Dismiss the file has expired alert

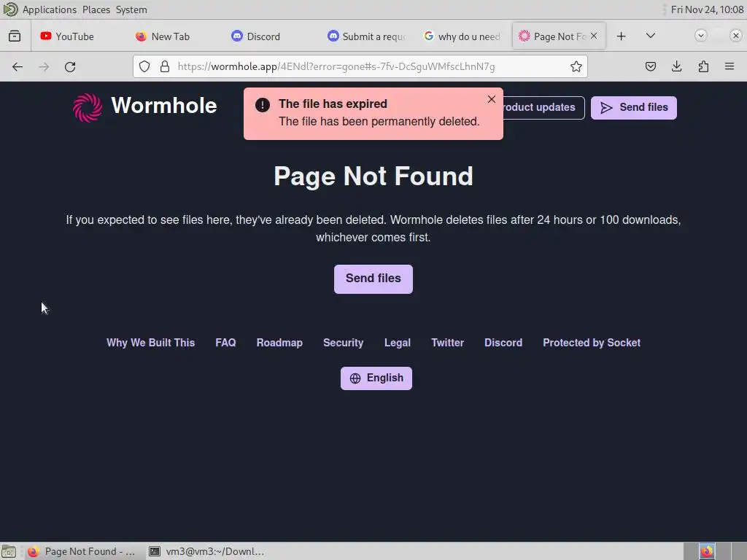(492, 99)
